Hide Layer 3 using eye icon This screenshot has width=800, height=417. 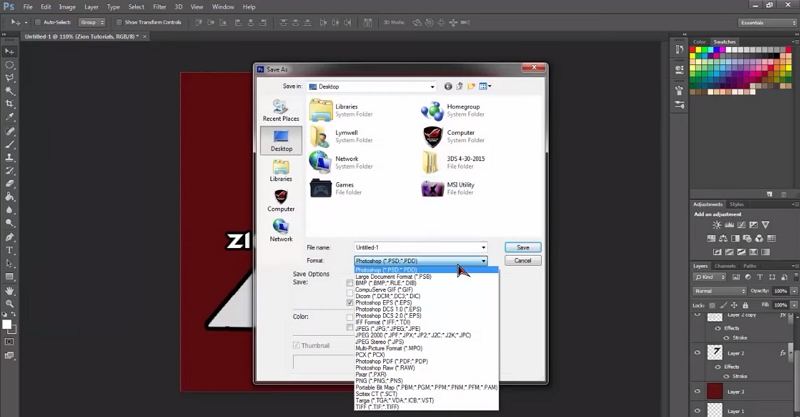697,391
